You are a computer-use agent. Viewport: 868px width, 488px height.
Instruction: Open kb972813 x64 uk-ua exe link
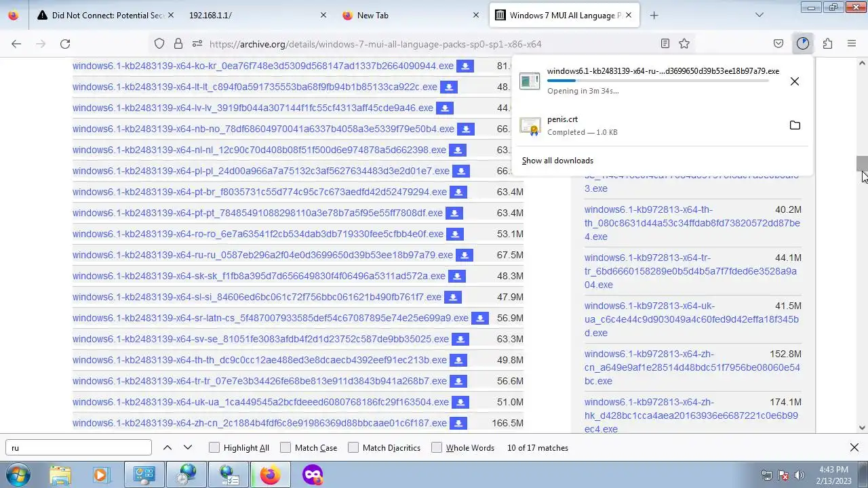(692, 319)
